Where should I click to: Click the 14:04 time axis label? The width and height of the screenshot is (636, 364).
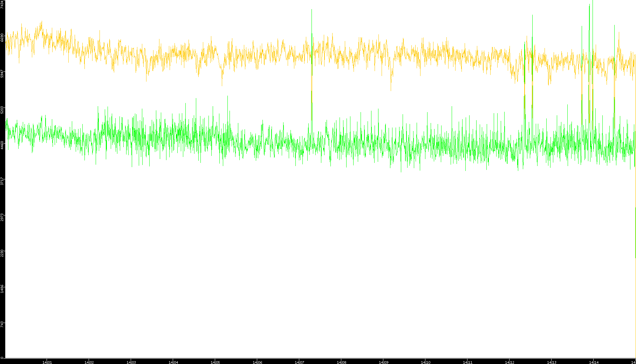(x=173, y=362)
